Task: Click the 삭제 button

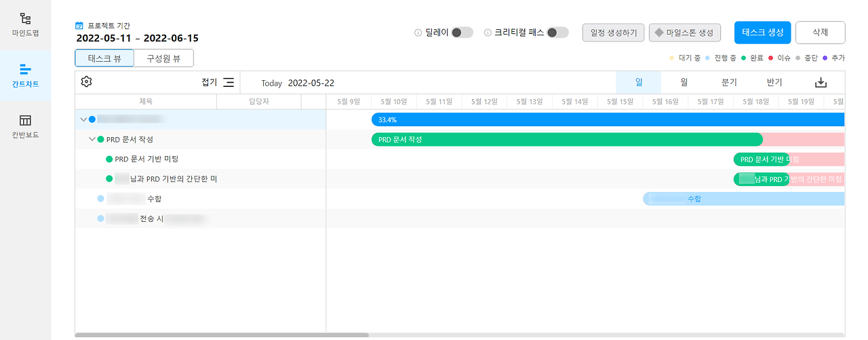Action: click(820, 33)
